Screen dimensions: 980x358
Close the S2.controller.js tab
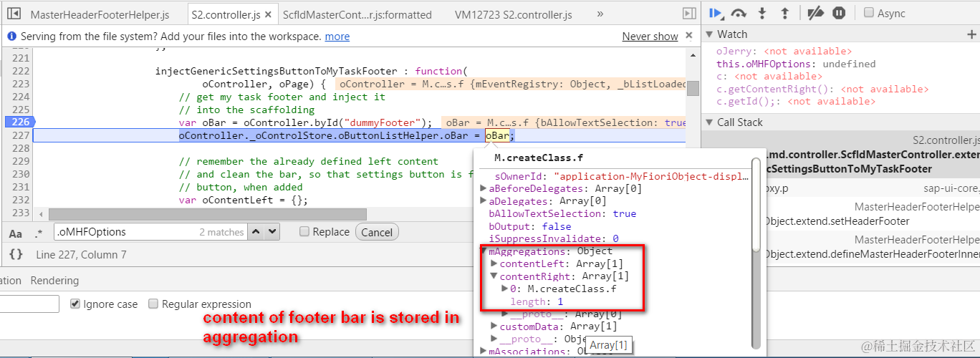point(269,14)
